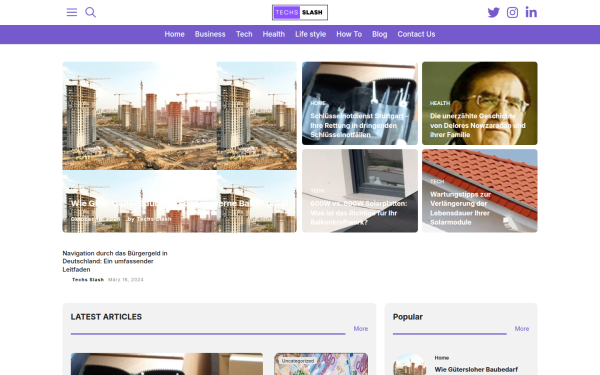Viewport: 600px width, 375px height.
Task: Open the round construction thumbnail in Popular
Action: [x=409, y=364]
